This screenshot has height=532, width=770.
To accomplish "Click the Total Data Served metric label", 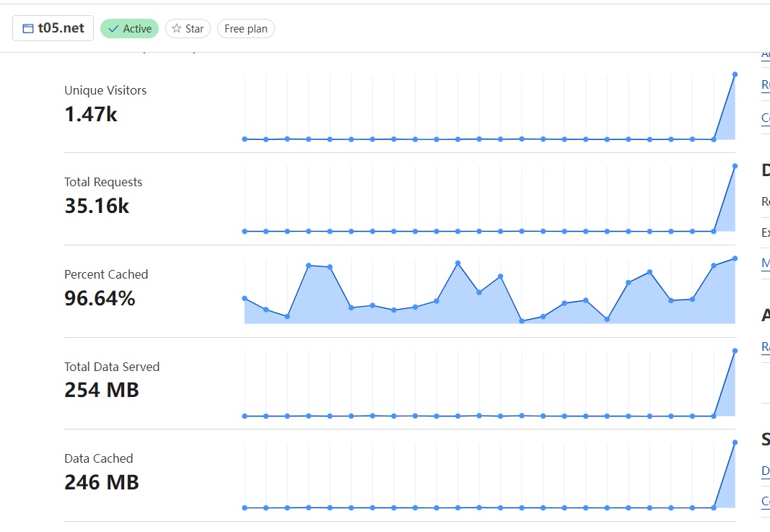I will (x=112, y=367).
